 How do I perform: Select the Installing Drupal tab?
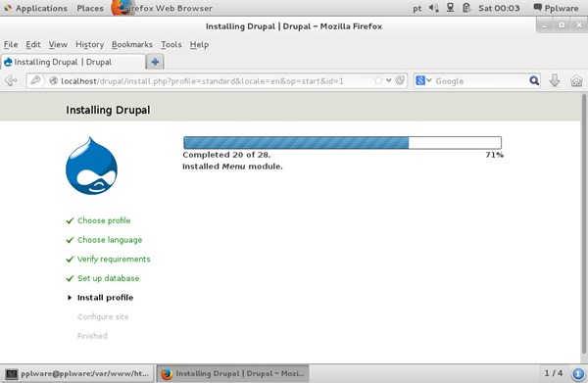[x=73, y=62]
